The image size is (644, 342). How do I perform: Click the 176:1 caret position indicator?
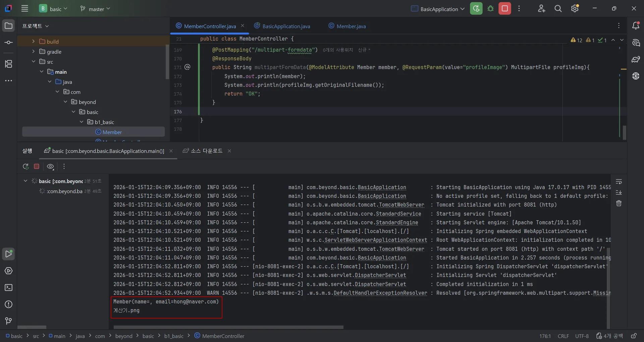point(545,336)
